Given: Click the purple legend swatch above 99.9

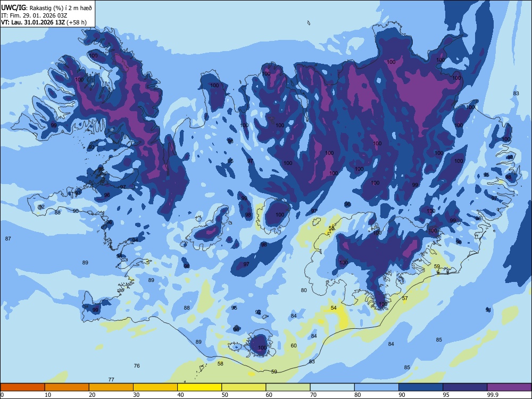Looking at the screenshot, I should [509, 387].
